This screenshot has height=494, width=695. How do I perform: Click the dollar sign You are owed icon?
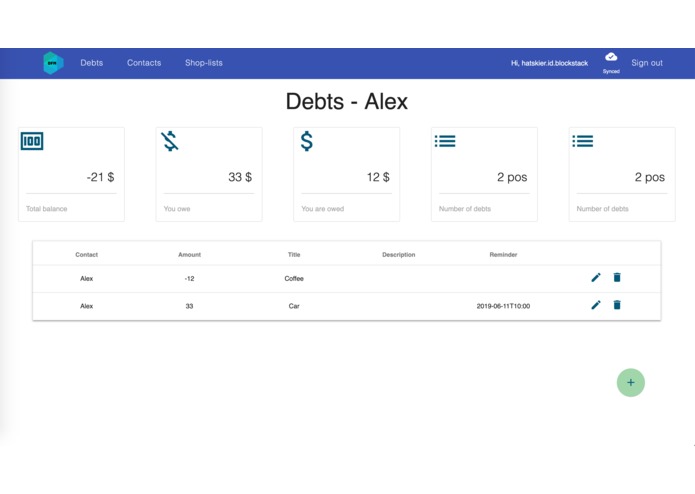[307, 141]
